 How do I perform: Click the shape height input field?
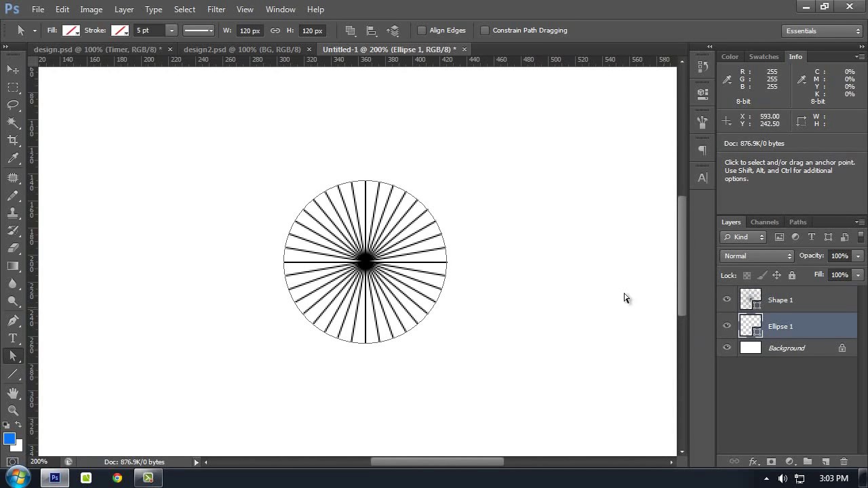point(312,30)
